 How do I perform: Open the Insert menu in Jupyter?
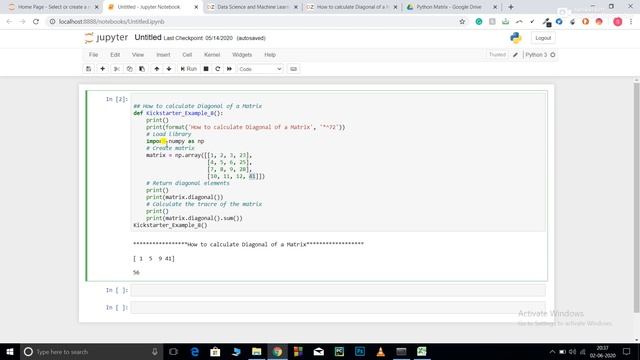(x=163, y=55)
